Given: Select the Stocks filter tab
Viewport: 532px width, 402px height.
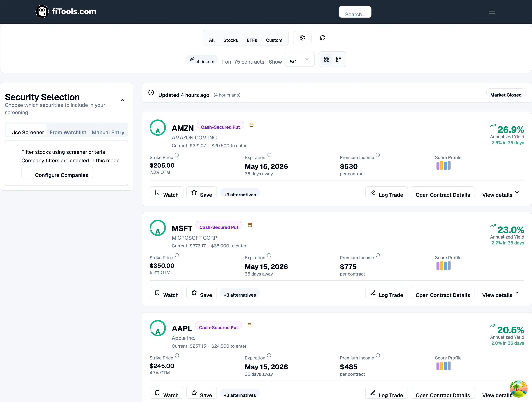Looking at the screenshot, I should tap(231, 40).
